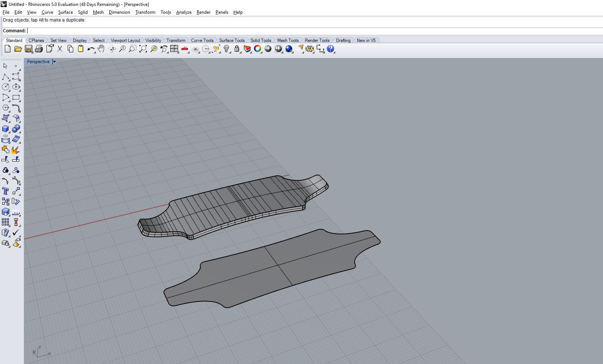
Task: Open the Surface menu
Action: [65, 12]
